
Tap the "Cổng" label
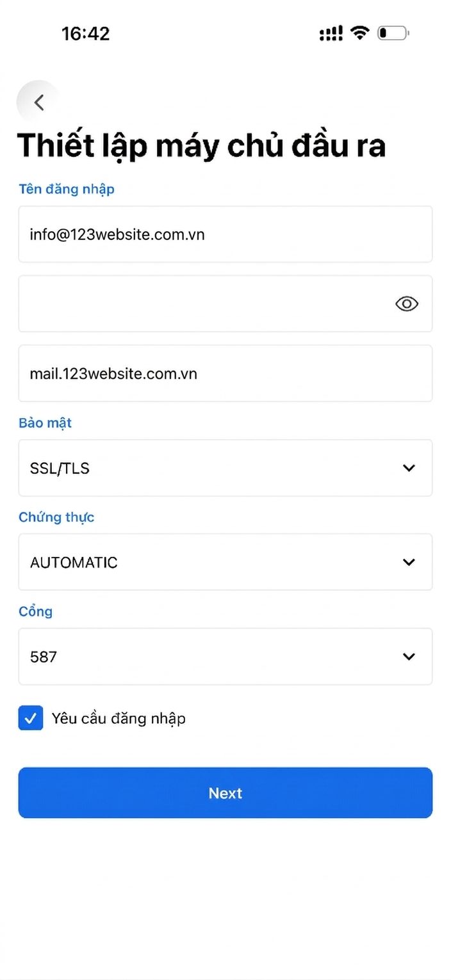[x=35, y=611]
